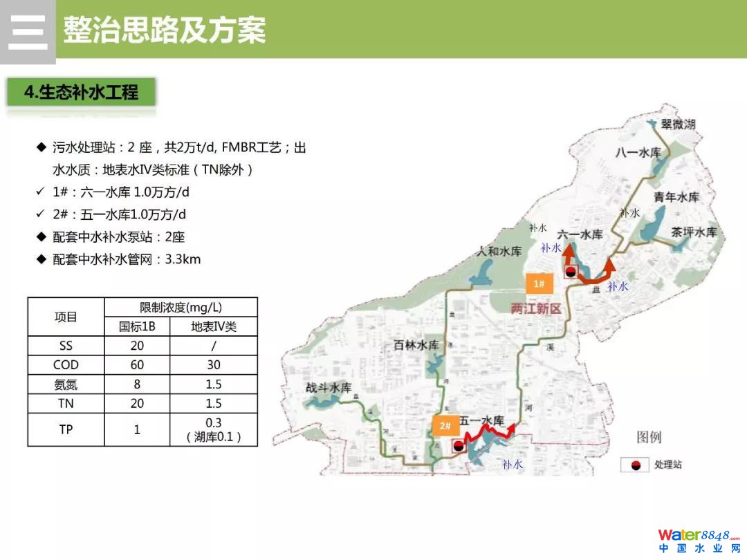Click the 处理站 legend symbol
This screenshot has width=747, height=560.
click(x=633, y=465)
